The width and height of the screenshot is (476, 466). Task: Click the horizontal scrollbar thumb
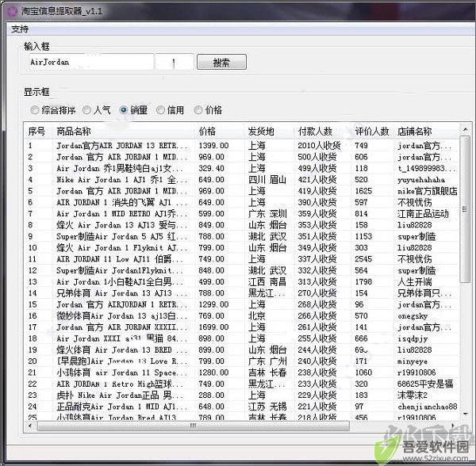tap(193, 426)
